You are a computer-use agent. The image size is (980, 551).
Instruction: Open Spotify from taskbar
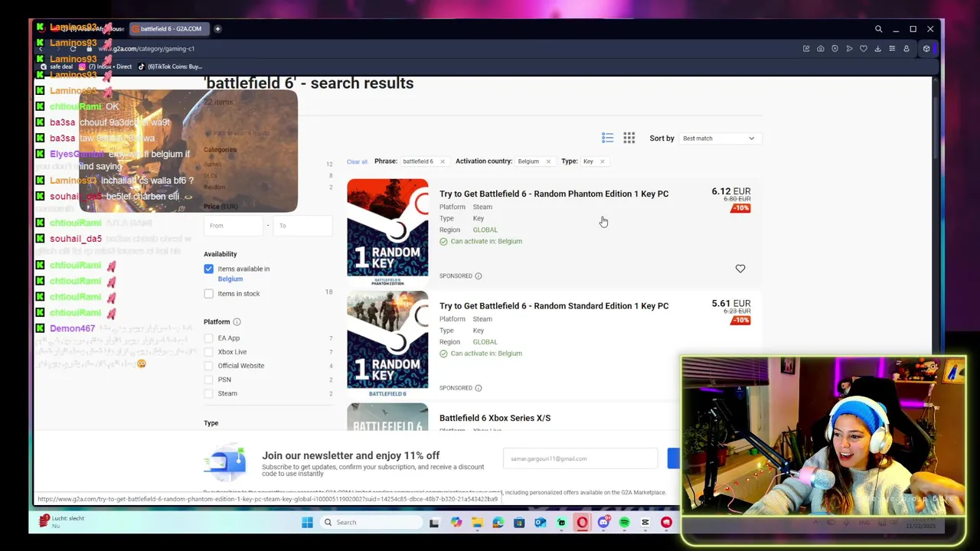click(625, 523)
